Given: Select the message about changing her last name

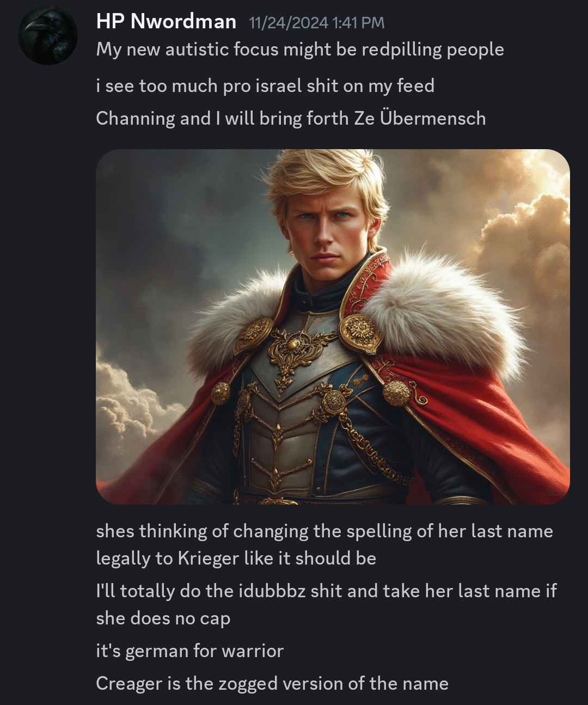Looking at the screenshot, I should (x=324, y=544).
